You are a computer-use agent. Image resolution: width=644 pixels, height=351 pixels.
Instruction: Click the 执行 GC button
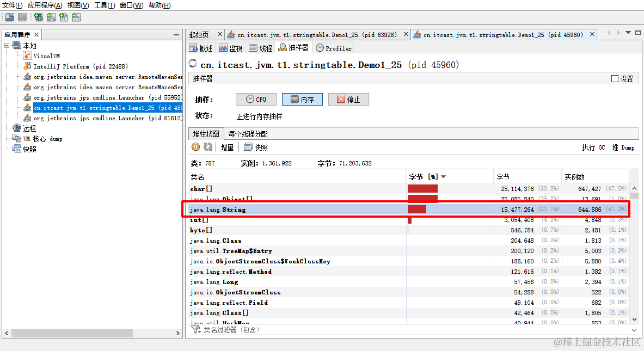click(x=593, y=147)
